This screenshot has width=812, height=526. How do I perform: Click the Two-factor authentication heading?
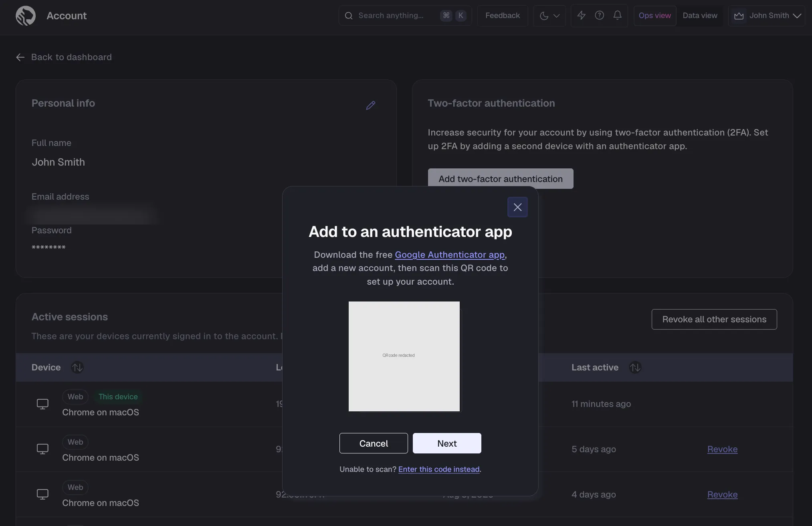pyautogui.click(x=491, y=103)
